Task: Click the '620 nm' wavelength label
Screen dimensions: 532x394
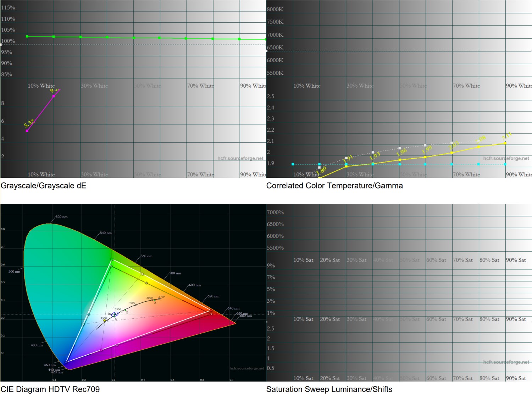Action: pos(214,296)
